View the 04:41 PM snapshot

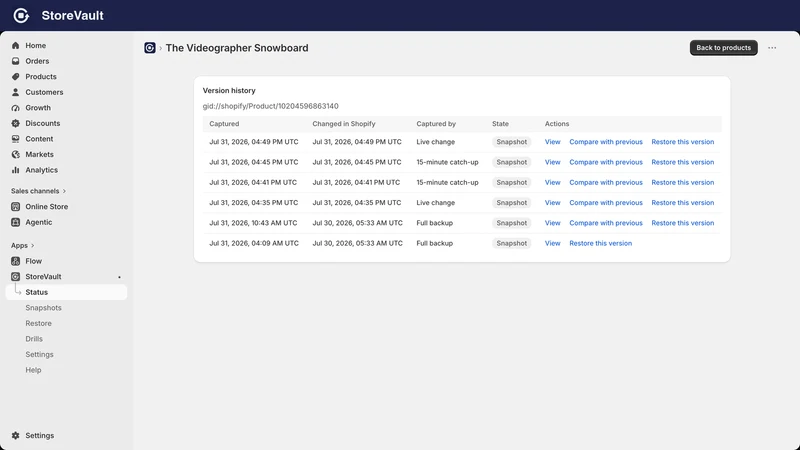pos(553,182)
